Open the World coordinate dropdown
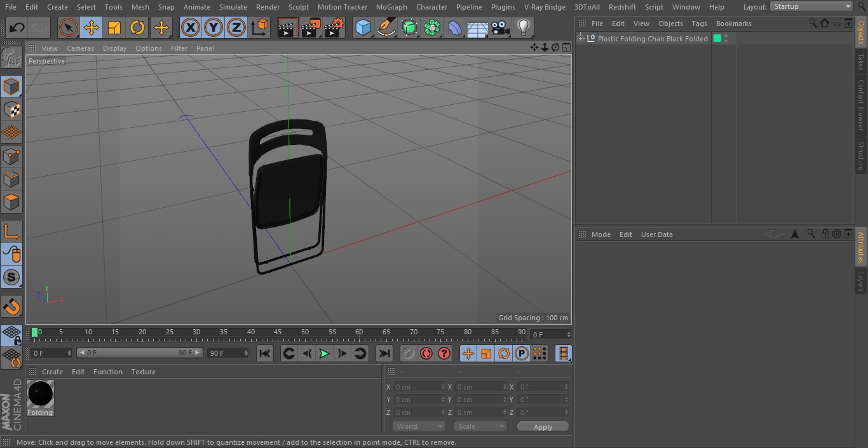Screen dimensions: 868x448 point(419,426)
